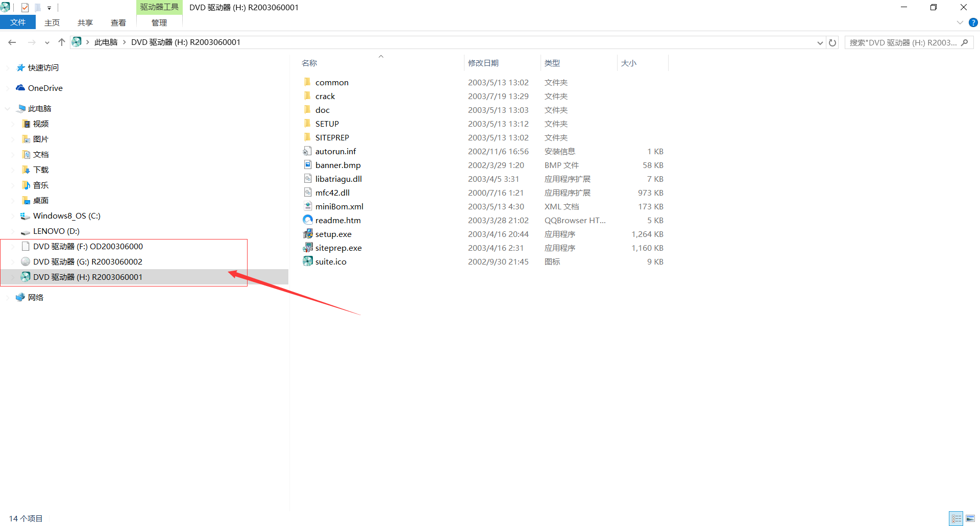Image resolution: width=980 pixels, height=526 pixels.
Task: Select the mfc42.dll file icon
Action: click(x=307, y=193)
